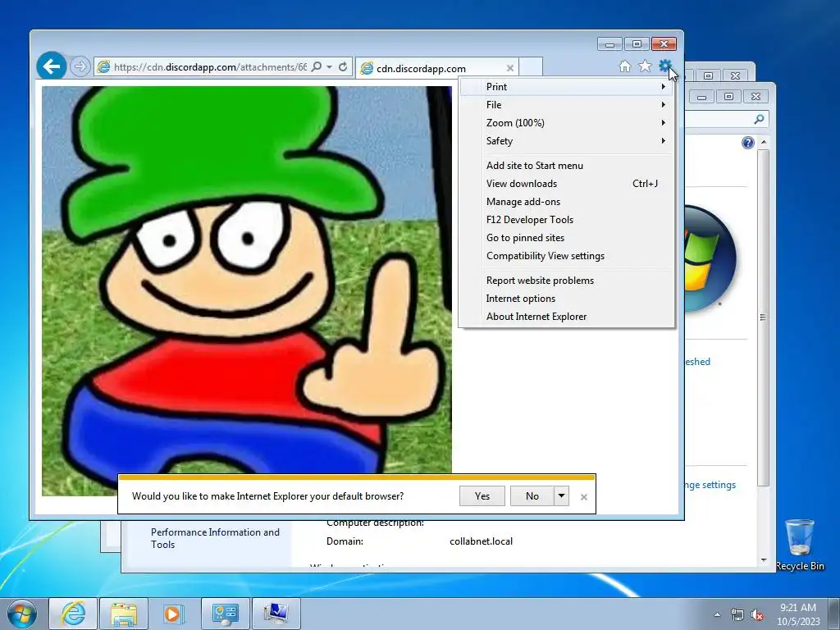Click Yes to set default browser
This screenshot has height=630, width=840.
click(x=482, y=496)
